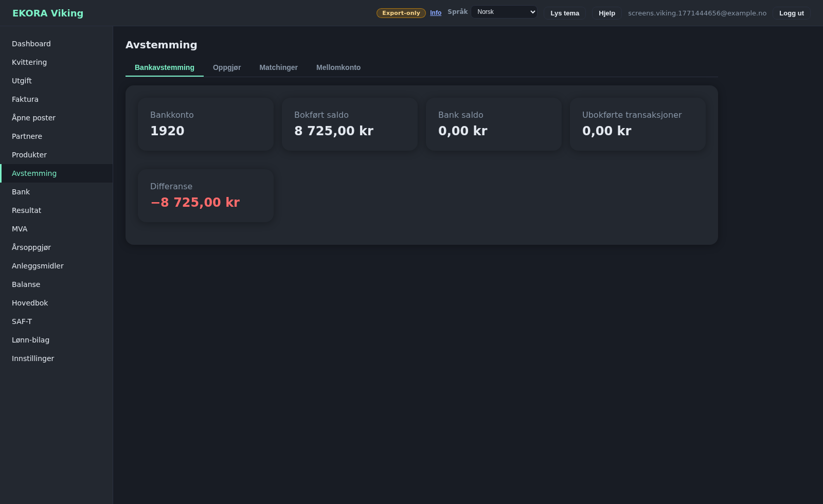Screen dimensions: 823x504
Task: Navigate to Faktura page
Action: [x=25, y=99]
